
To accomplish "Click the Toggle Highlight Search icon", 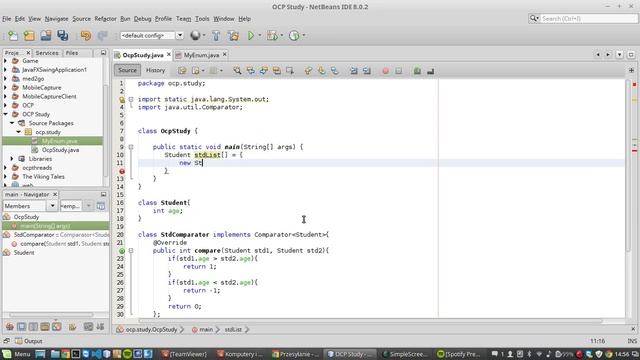I will point(277,71).
